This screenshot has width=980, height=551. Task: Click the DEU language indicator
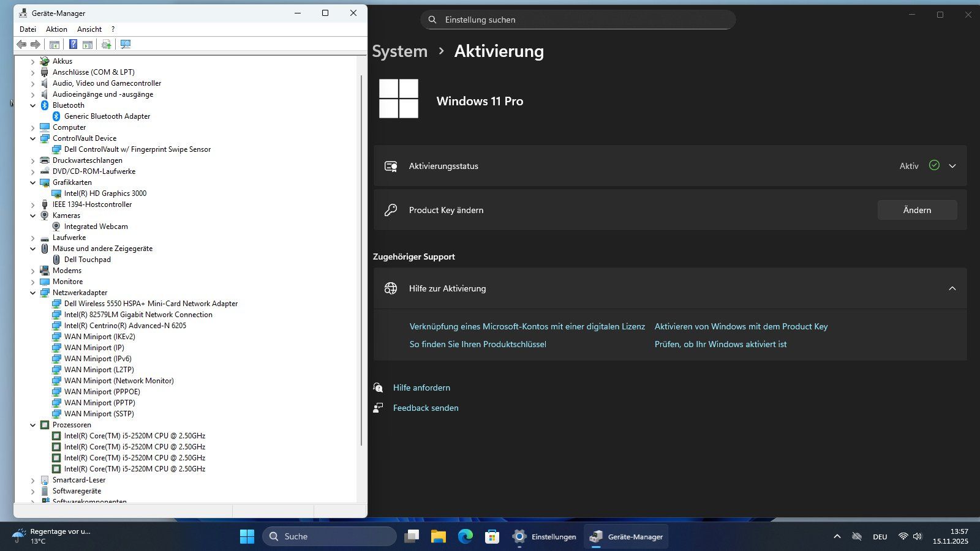(x=880, y=537)
